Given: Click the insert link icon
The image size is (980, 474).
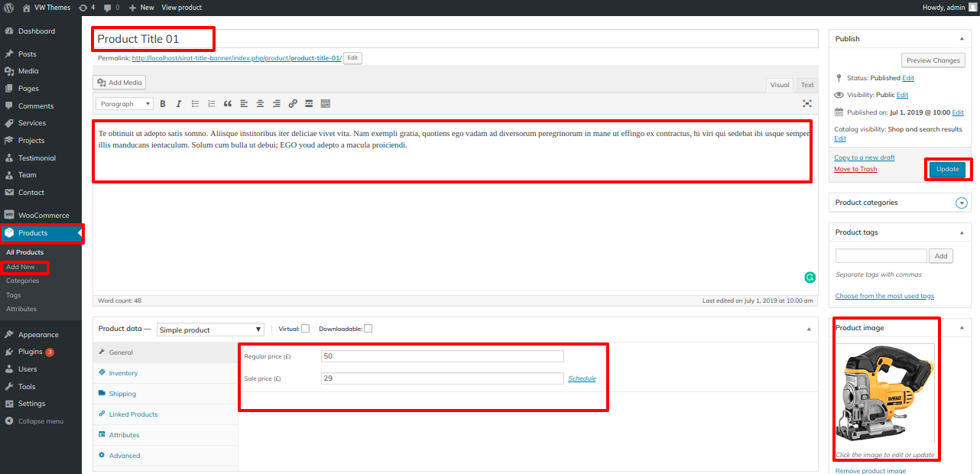Looking at the screenshot, I should [x=293, y=104].
